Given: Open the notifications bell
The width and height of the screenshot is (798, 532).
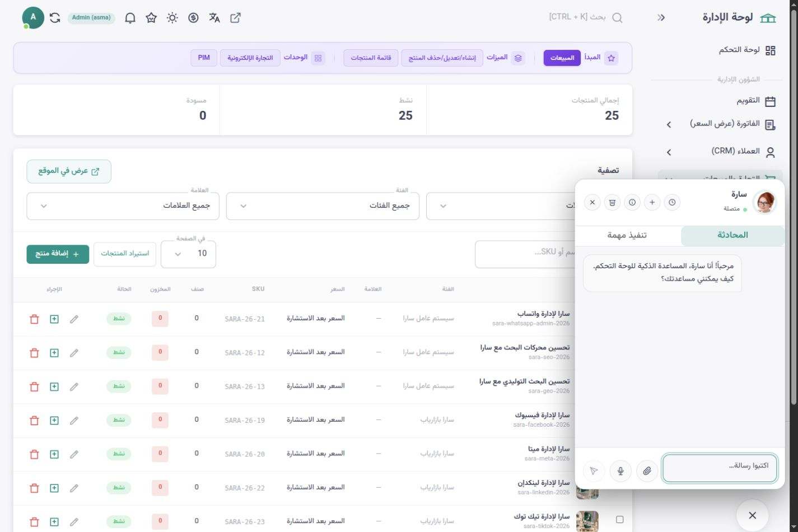Looking at the screenshot, I should 130,18.
